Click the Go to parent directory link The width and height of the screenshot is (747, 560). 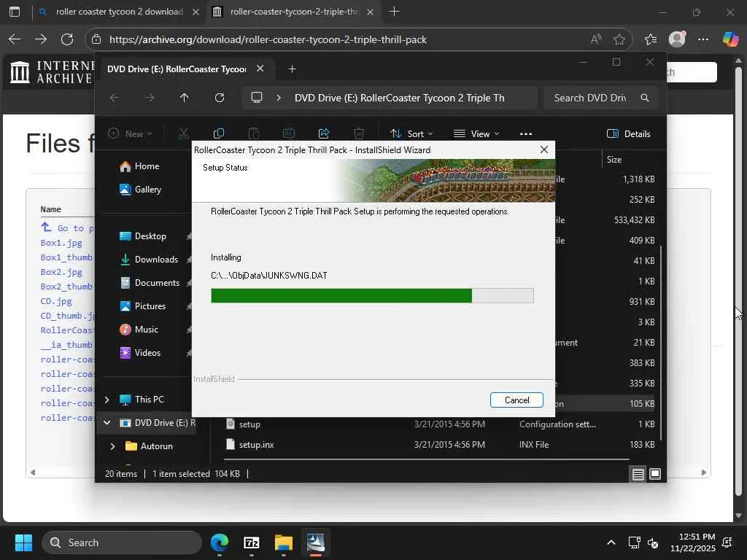pos(68,228)
